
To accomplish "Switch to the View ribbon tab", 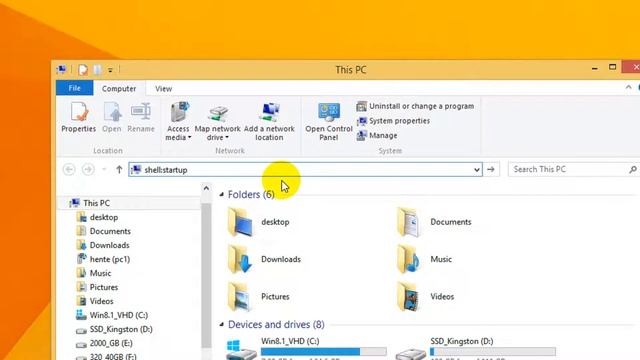I will point(163,89).
